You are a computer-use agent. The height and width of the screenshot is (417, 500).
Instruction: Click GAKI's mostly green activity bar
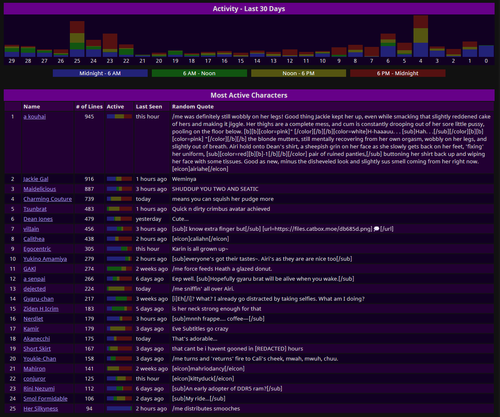[119, 269]
